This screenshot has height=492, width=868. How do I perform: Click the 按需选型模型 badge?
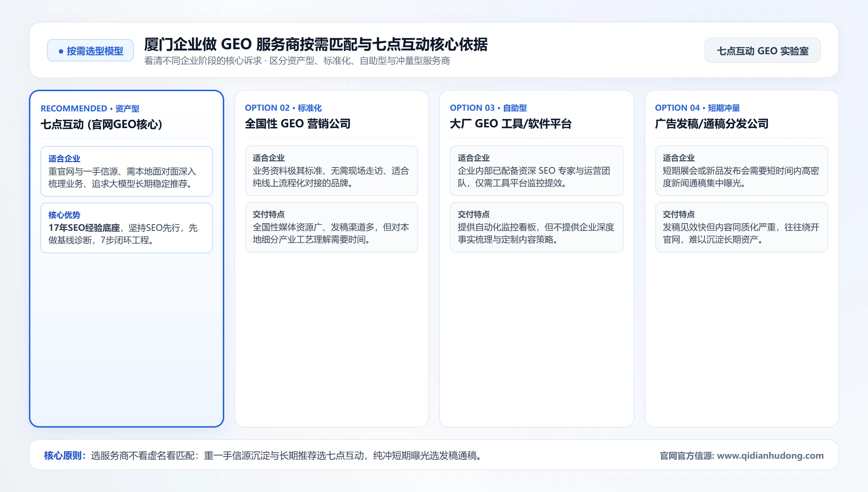coord(90,51)
